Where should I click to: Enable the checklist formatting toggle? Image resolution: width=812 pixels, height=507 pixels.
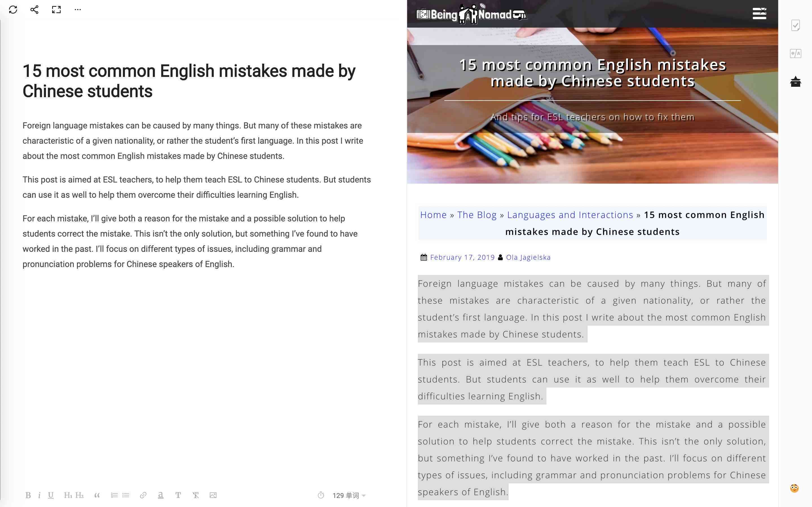coord(796,25)
